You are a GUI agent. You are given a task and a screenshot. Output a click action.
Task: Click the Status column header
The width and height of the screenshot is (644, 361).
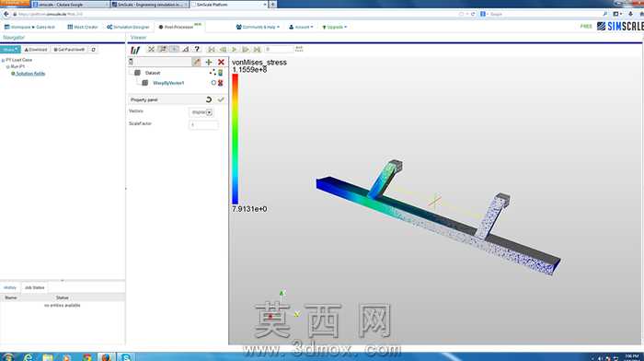63,297
